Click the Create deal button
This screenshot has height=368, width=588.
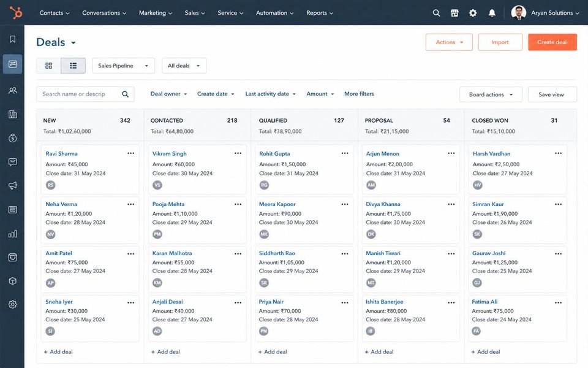[552, 42]
